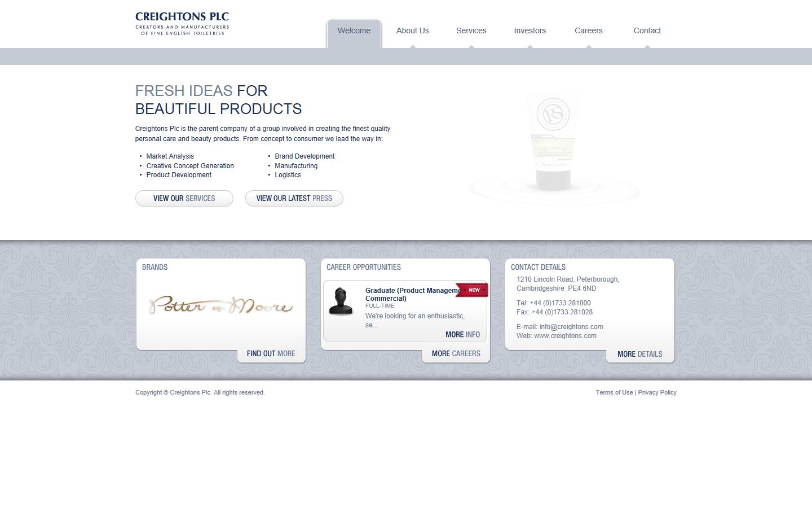Click the Creightons PLC logo
812x508 pixels.
click(182, 23)
